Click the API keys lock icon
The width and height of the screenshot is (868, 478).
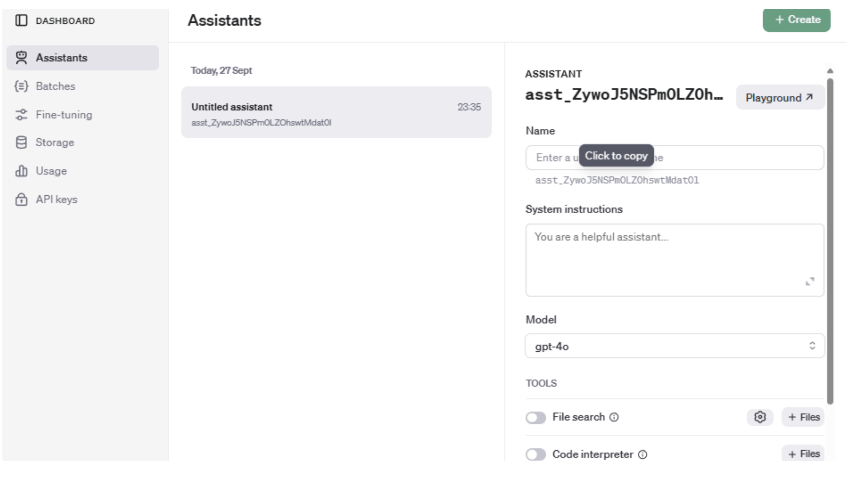click(20, 199)
